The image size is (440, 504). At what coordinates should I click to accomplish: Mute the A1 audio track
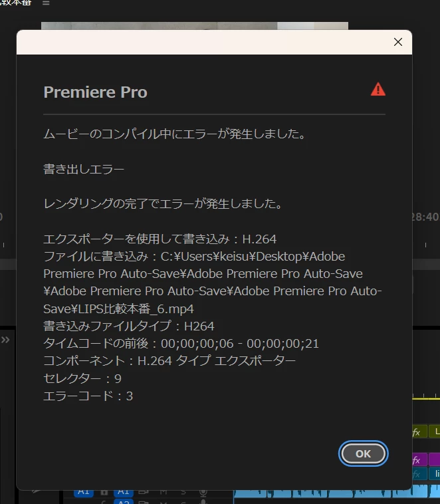coord(164,492)
